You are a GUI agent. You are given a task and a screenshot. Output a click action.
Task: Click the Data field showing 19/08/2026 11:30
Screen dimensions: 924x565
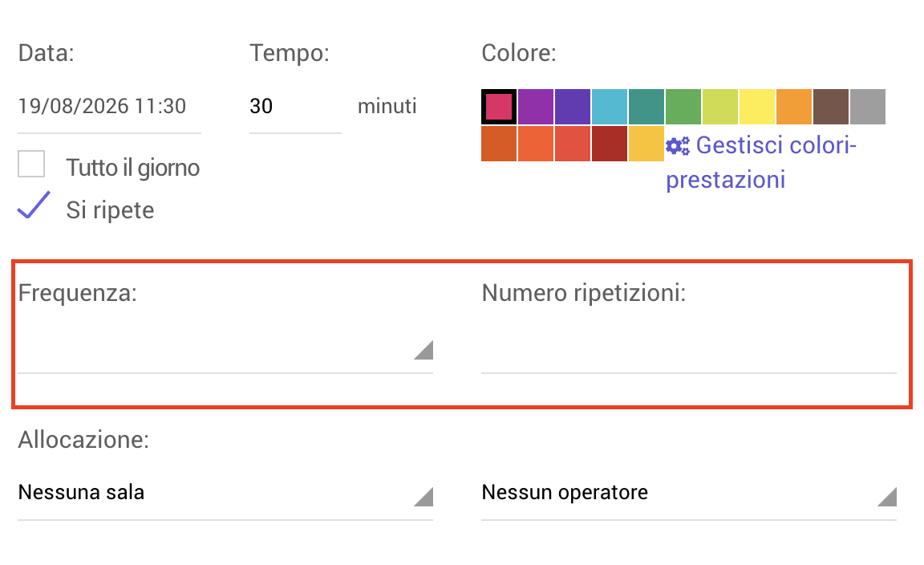click(110, 107)
